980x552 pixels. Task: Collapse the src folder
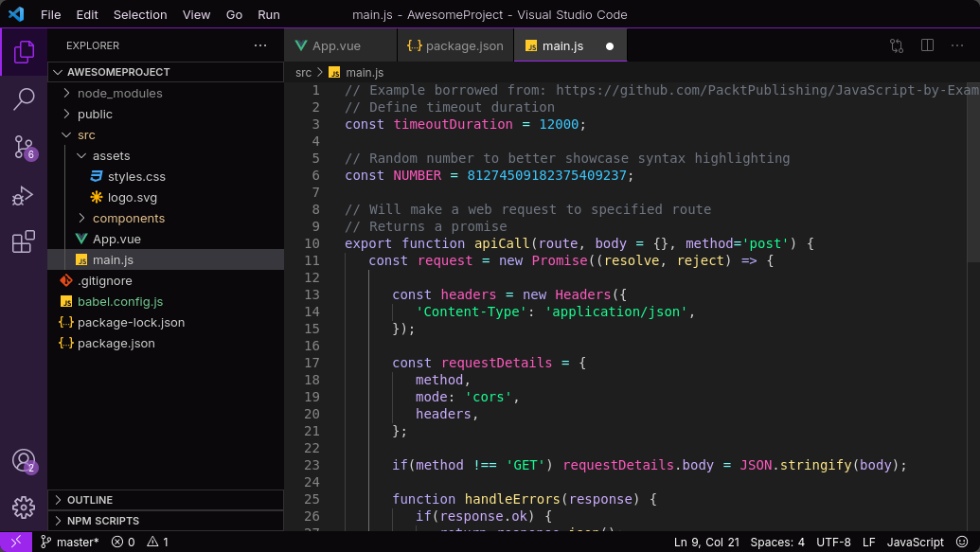click(166, 135)
